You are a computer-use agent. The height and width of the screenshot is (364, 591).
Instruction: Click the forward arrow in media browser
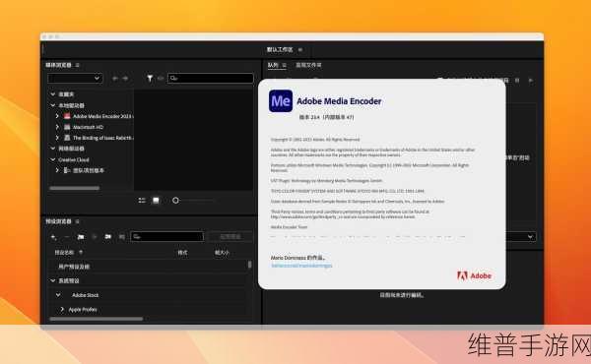[125, 79]
